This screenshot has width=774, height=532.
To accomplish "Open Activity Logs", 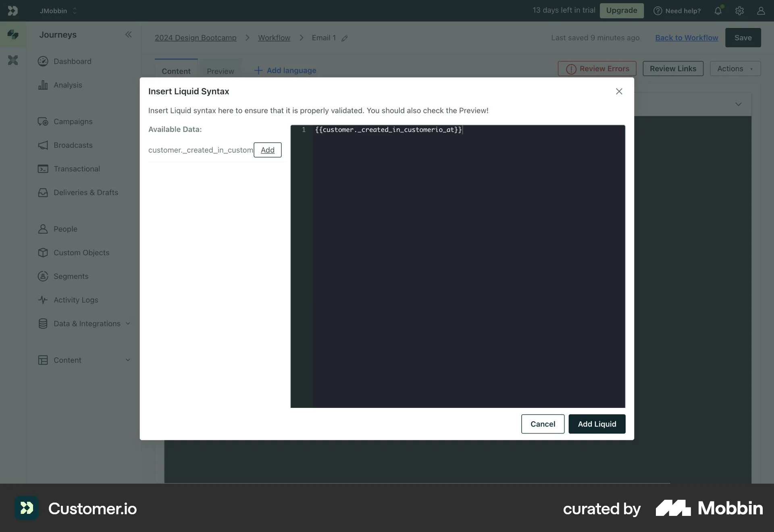I will pos(76,300).
